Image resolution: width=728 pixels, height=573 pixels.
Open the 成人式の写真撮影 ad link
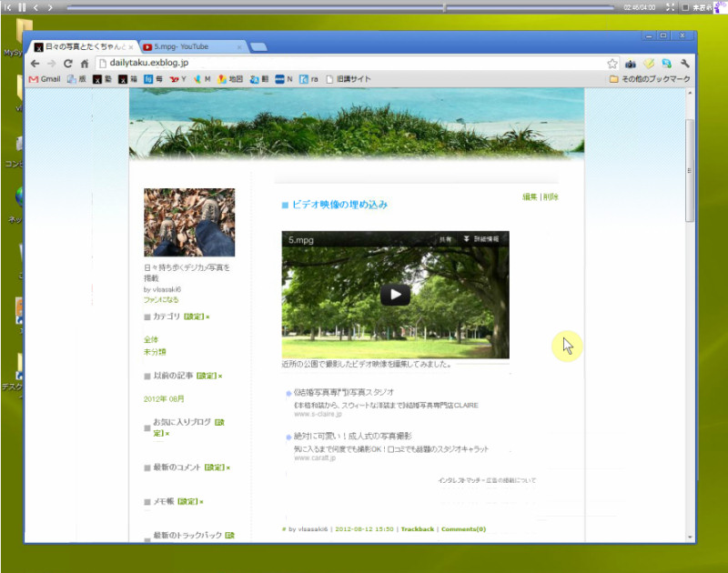coord(352,437)
